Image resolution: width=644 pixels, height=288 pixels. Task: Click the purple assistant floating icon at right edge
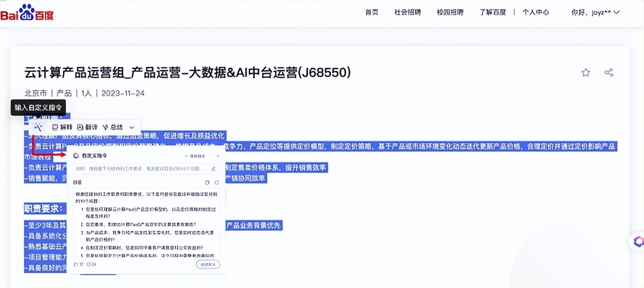[x=638, y=241]
